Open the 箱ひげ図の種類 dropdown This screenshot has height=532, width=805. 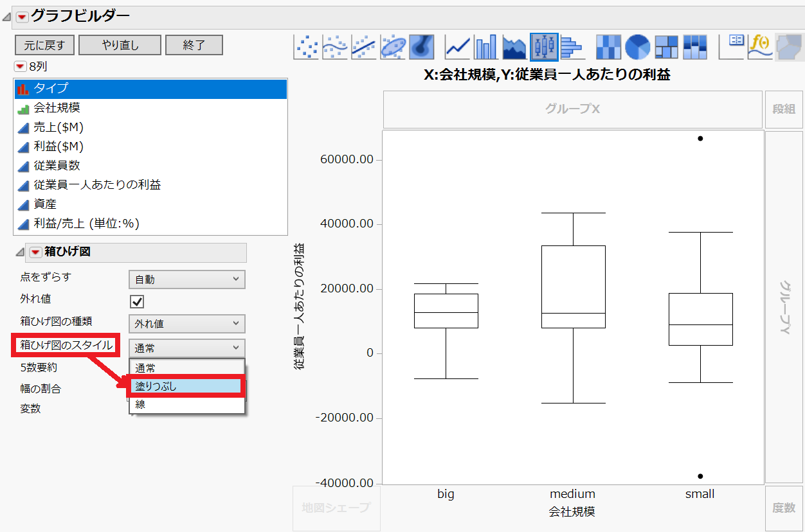(x=186, y=323)
